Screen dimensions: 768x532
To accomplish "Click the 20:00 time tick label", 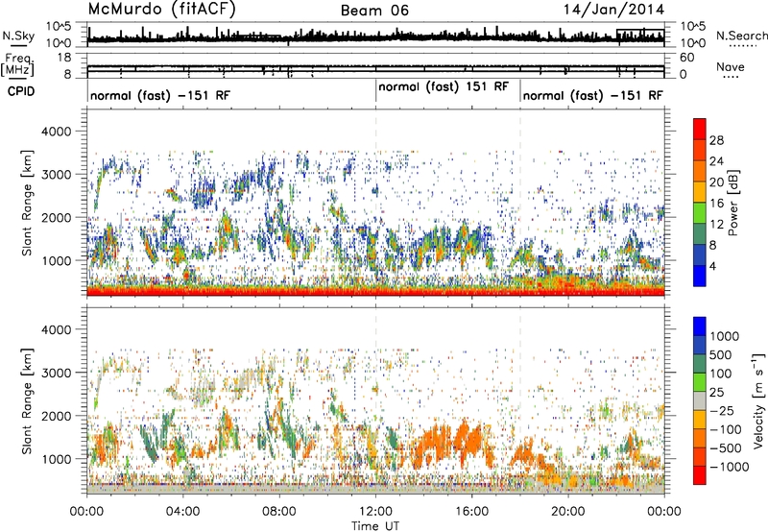I will click(x=568, y=512).
